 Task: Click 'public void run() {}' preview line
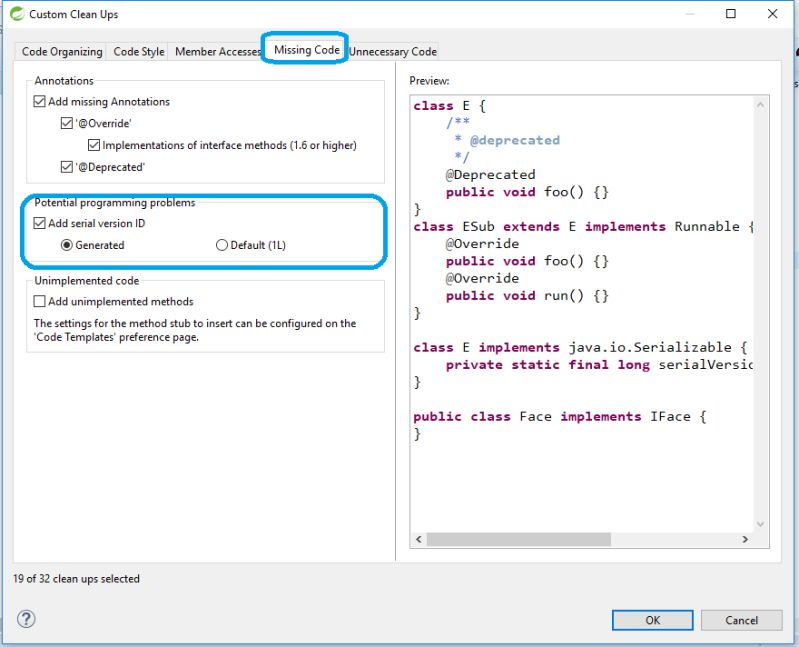(x=527, y=296)
